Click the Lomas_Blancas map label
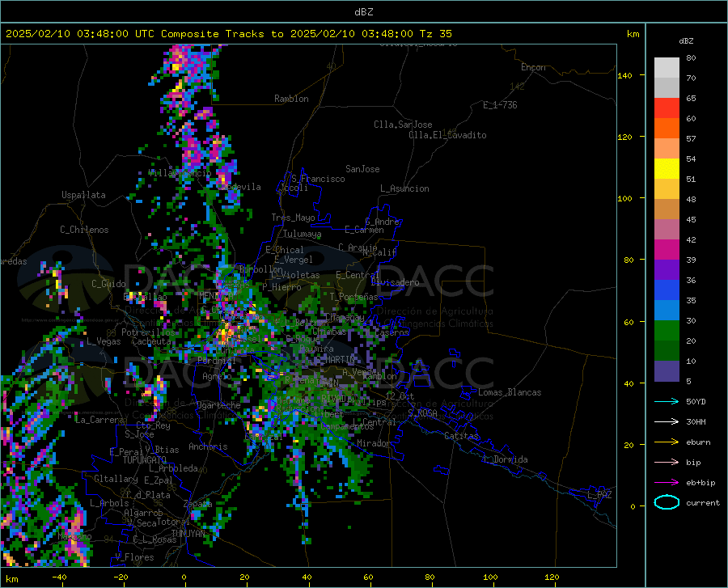 tap(510, 392)
